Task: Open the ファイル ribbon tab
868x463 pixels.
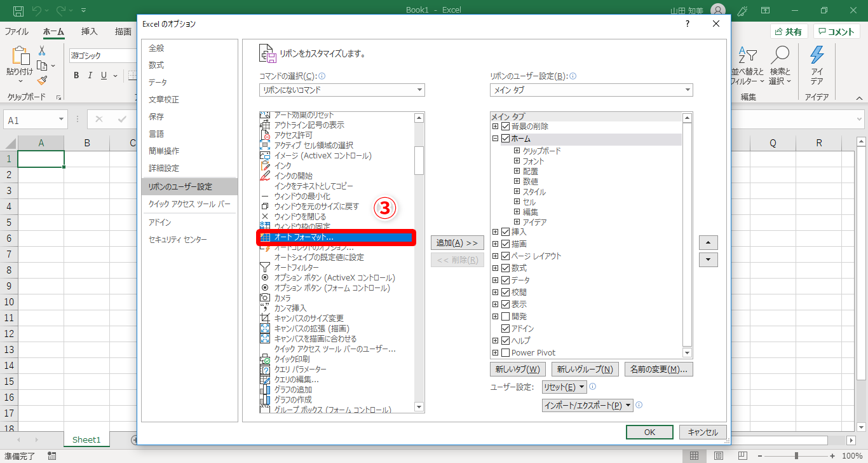Action: [x=17, y=32]
